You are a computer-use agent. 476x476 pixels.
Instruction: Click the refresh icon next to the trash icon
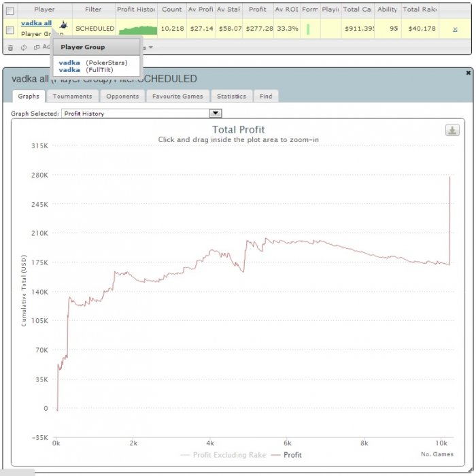[24, 48]
